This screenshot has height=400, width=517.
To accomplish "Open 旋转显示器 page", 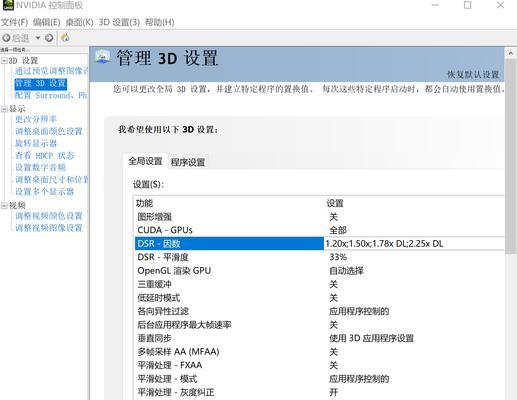I will tap(36, 143).
